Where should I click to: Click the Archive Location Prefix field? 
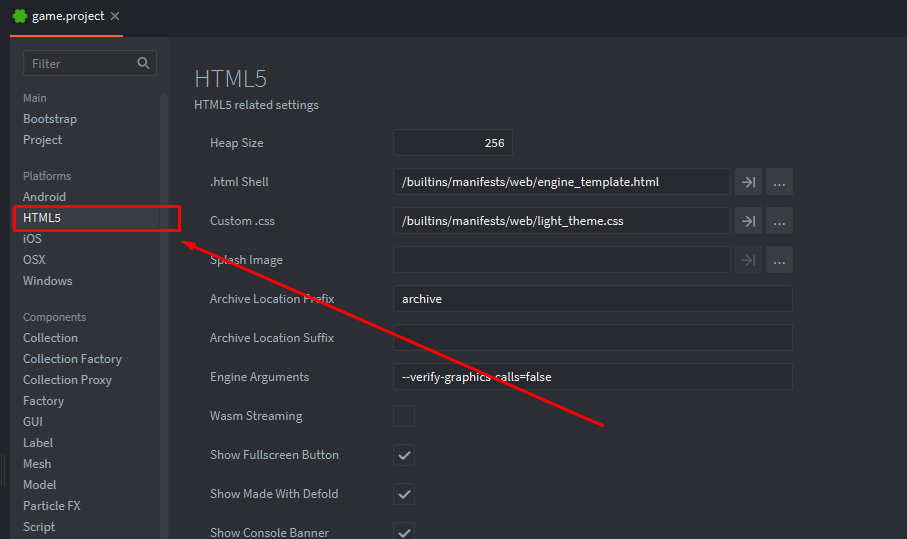pyautogui.click(x=592, y=299)
